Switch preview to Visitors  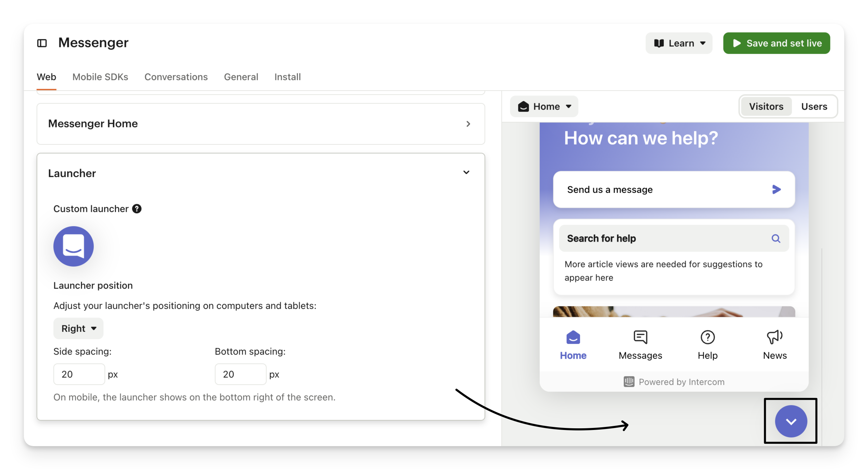(766, 107)
